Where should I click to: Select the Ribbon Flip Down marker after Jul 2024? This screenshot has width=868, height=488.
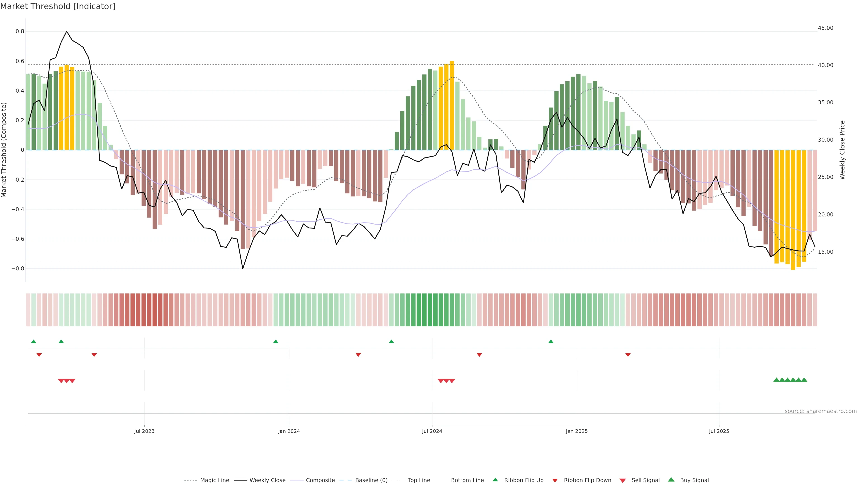(479, 355)
